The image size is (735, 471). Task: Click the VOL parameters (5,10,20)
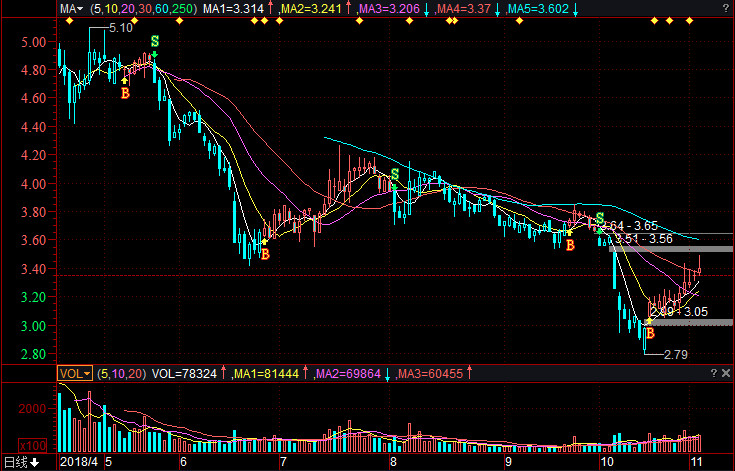click(120, 373)
